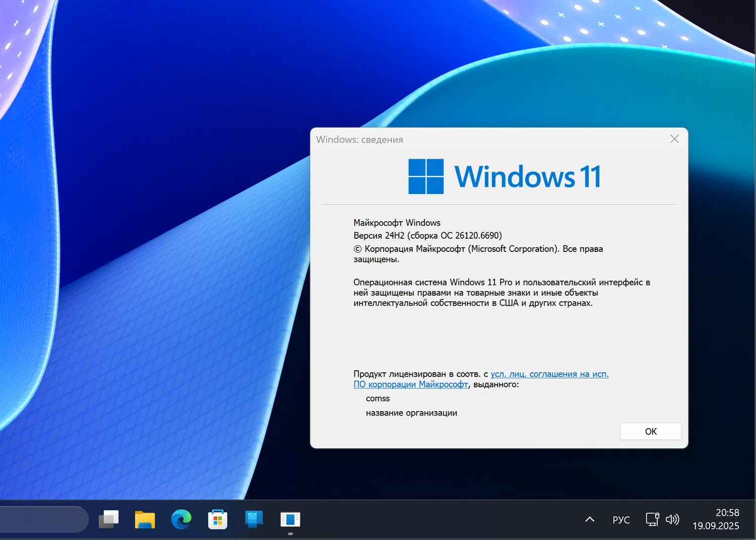Screen dimensions: 756x540
Task: Open the Phone Link app
Action: point(254,519)
